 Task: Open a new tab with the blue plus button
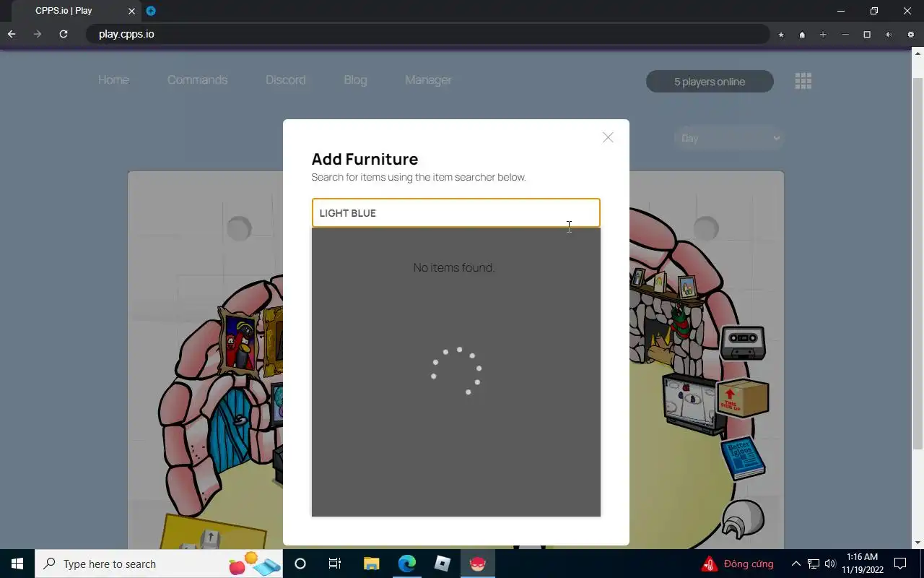click(151, 11)
